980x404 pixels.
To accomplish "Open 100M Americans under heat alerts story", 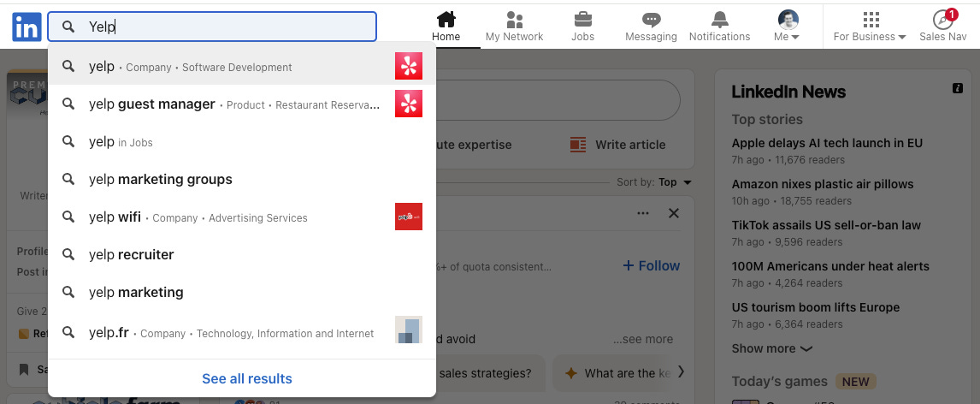I will [x=830, y=266].
